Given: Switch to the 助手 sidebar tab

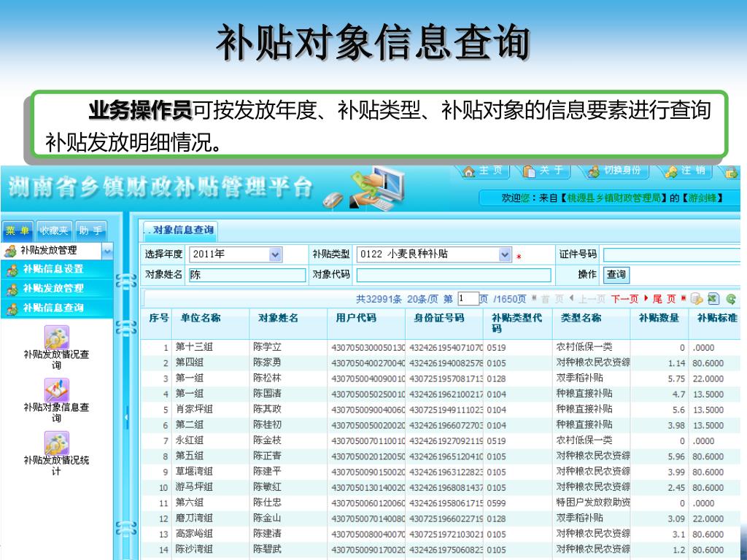Looking at the screenshot, I should click(x=90, y=230).
